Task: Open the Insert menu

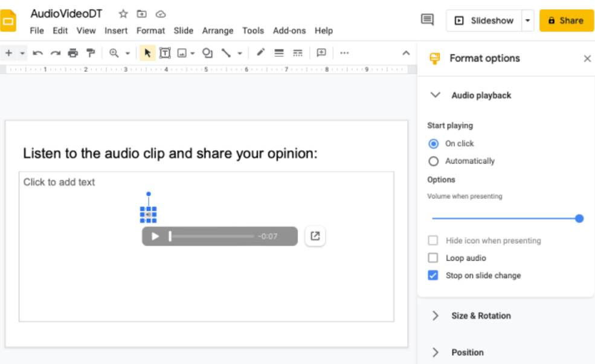Action: point(116,31)
